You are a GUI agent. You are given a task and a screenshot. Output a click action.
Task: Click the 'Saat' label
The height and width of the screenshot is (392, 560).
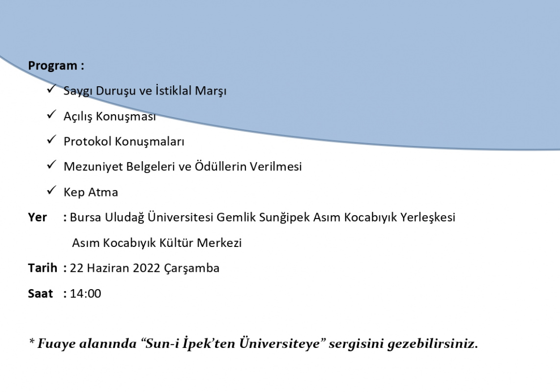(x=40, y=294)
